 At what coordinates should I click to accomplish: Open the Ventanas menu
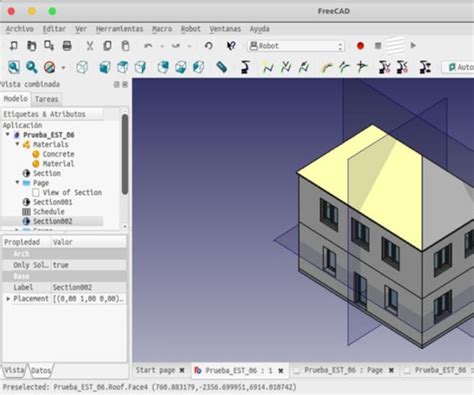tap(225, 29)
